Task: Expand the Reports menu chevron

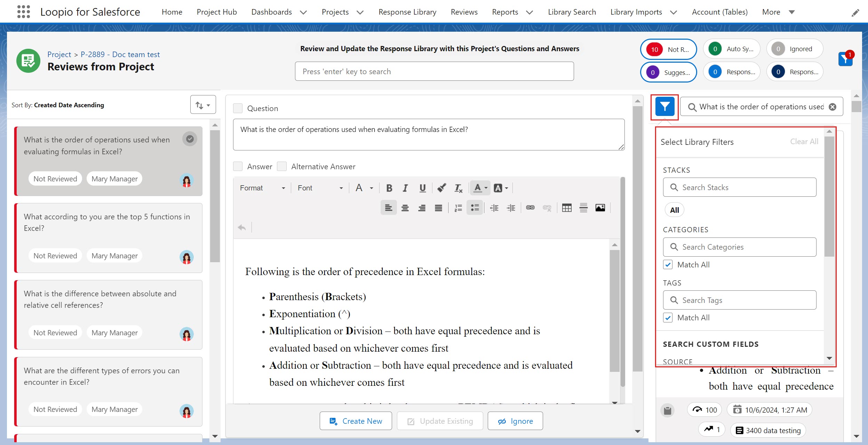Action: (x=529, y=13)
